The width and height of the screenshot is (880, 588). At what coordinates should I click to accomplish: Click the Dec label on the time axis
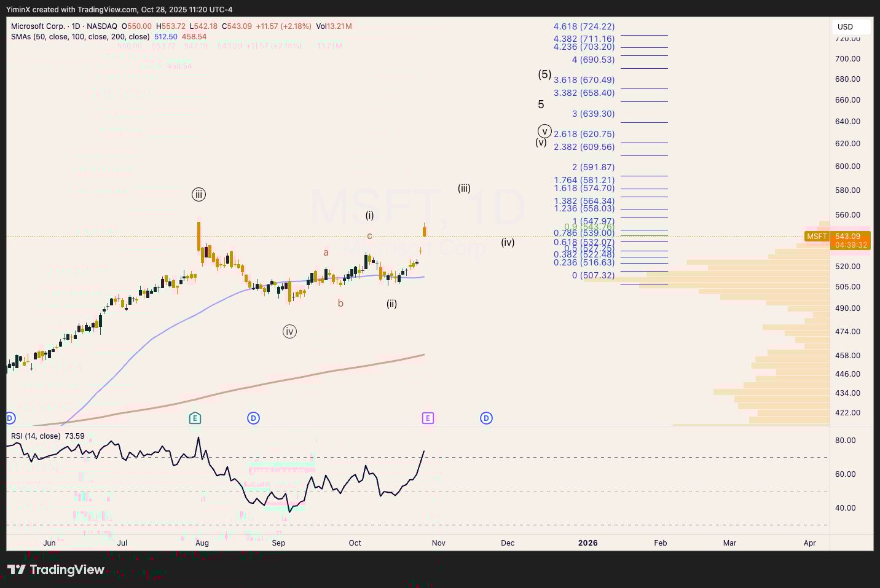coord(508,543)
